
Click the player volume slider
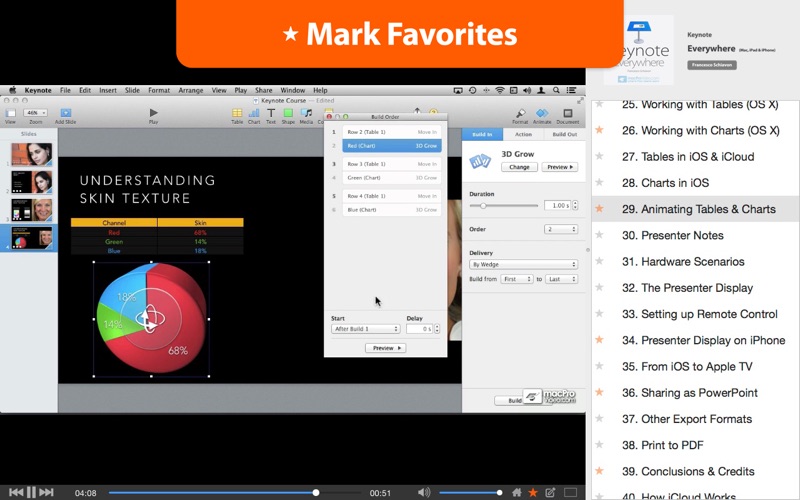point(470,493)
